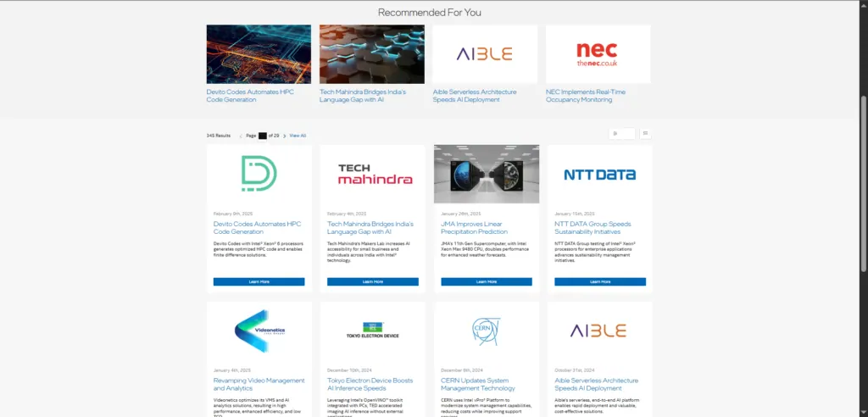The image size is (868, 417).
Task: Click date January 15th, 2025
Action: point(575,214)
